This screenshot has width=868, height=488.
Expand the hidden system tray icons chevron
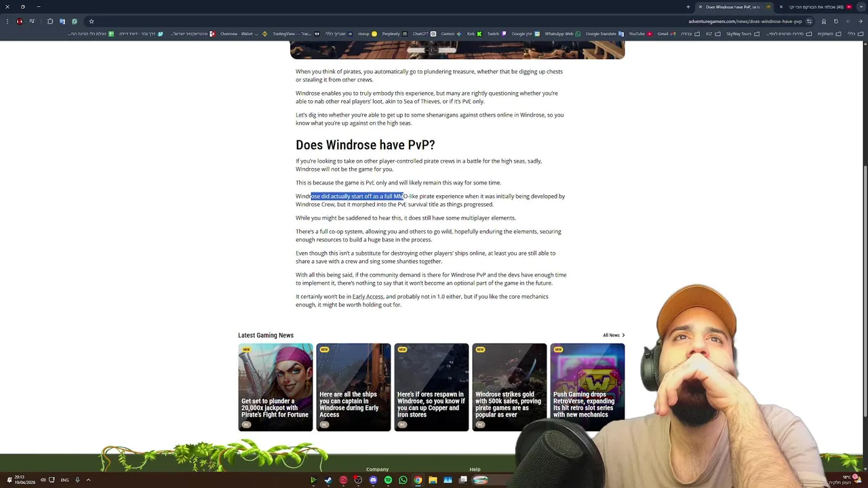(88, 480)
